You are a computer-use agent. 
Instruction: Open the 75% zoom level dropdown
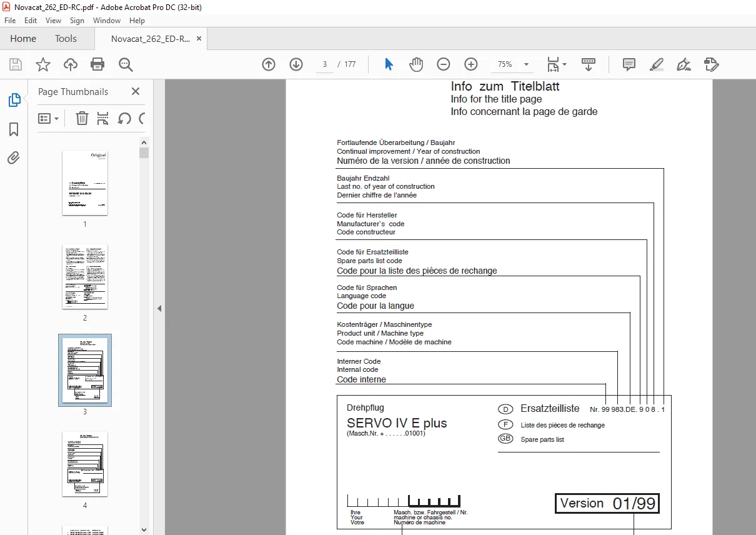[512, 64]
